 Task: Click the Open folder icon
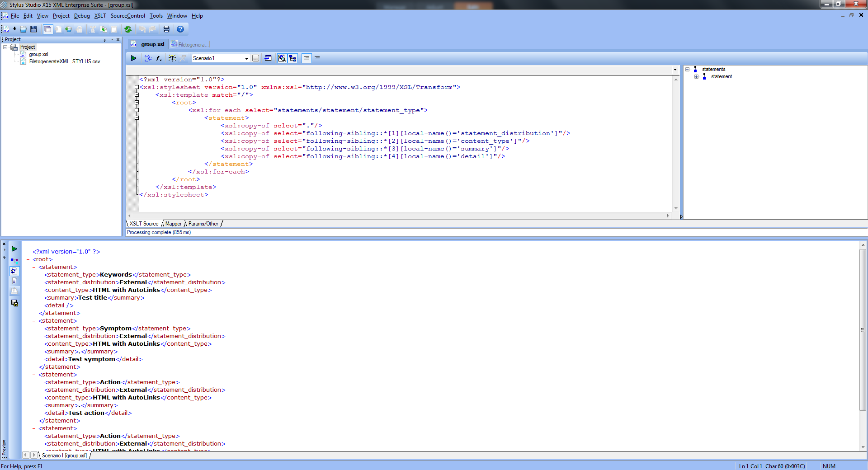coord(24,29)
